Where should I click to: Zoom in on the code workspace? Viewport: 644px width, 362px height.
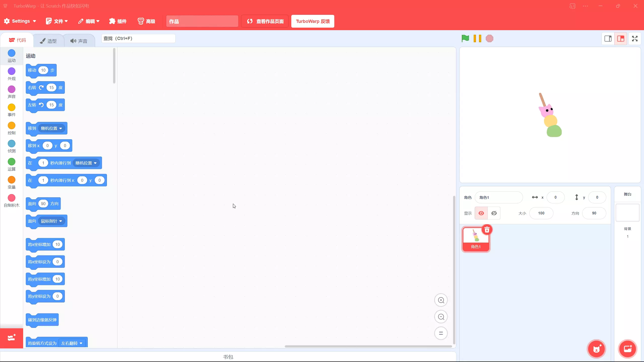pyautogui.click(x=441, y=300)
